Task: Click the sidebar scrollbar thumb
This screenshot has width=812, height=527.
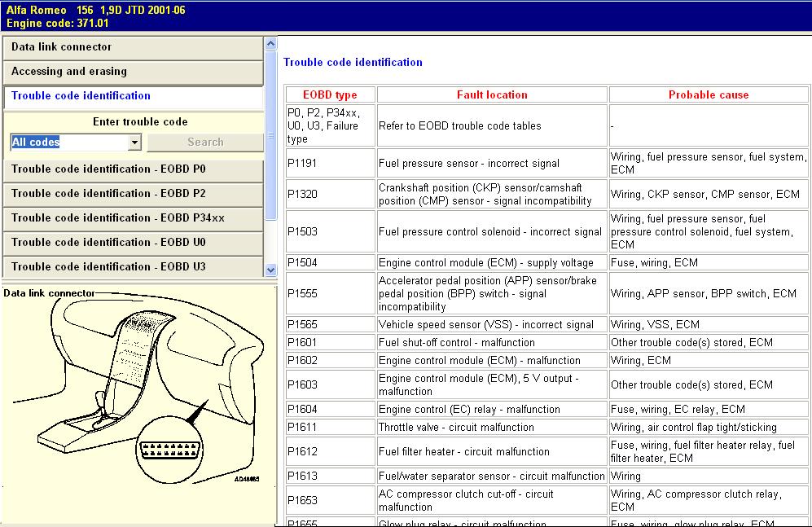Action: coord(271,136)
